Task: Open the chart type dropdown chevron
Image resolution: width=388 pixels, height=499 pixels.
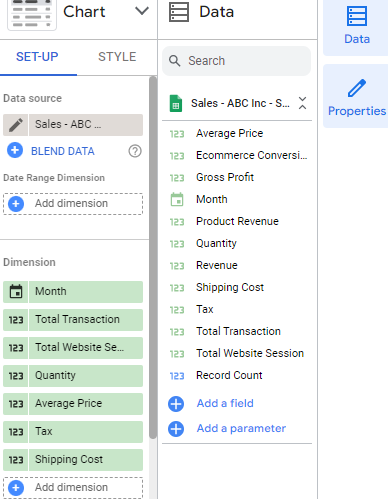Action: (142, 11)
